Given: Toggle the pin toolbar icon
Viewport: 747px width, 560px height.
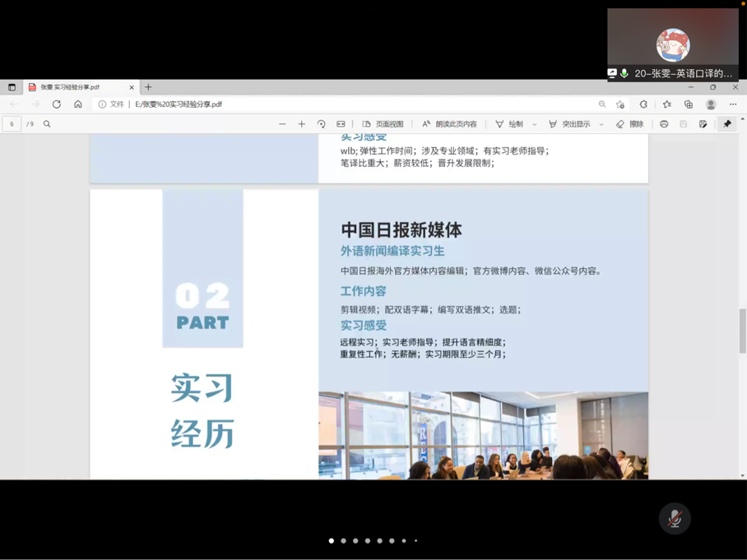Looking at the screenshot, I should 727,124.
